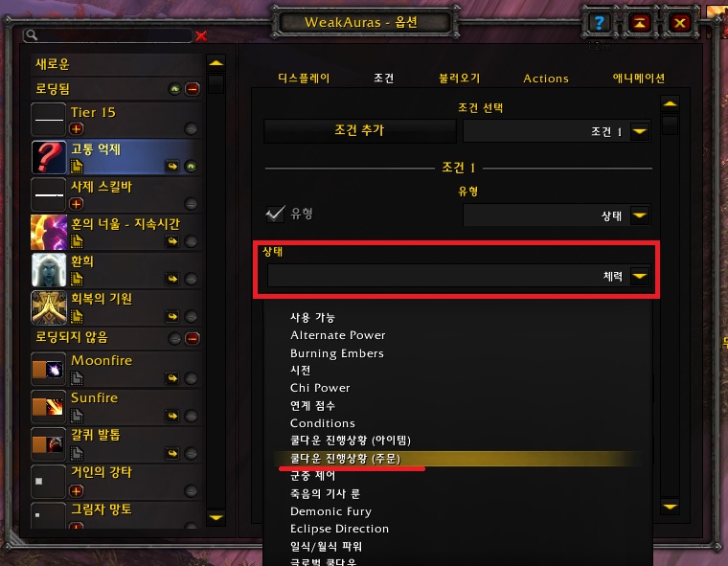Click the 환희 aura face icon
Screen dimensions: 728x566
(x=48, y=270)
